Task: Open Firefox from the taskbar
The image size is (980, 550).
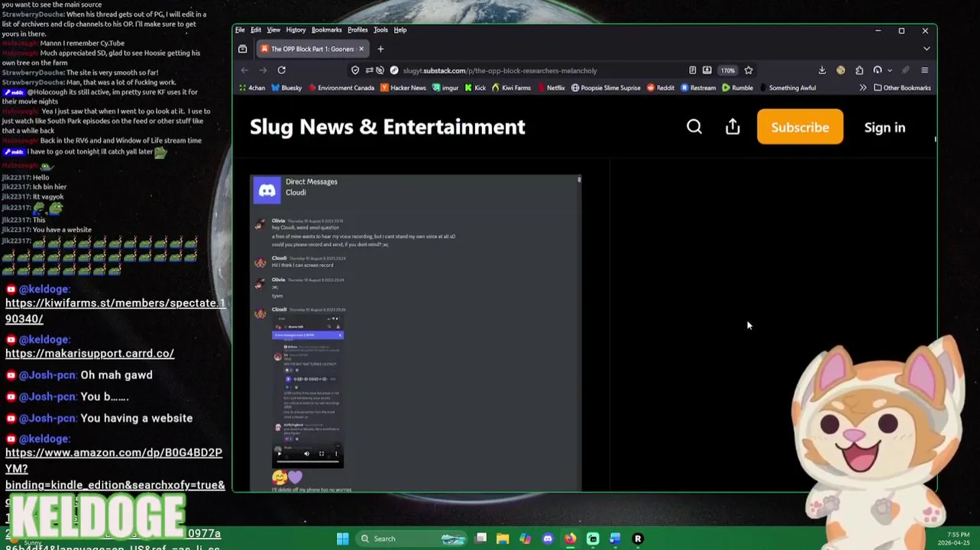Action: click(x=570, y=539)
